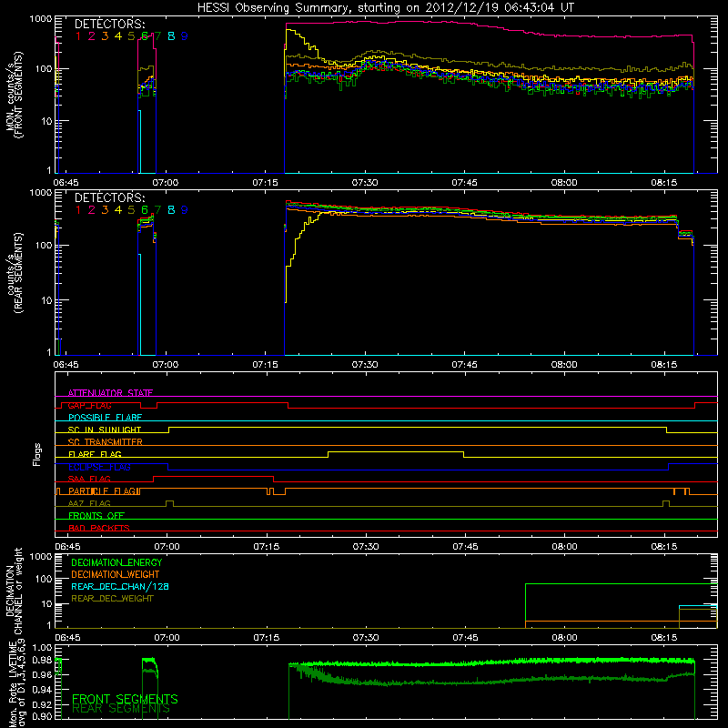Click the DECIMATION CHANNEL or weight axis label

(x=15, y=591)
